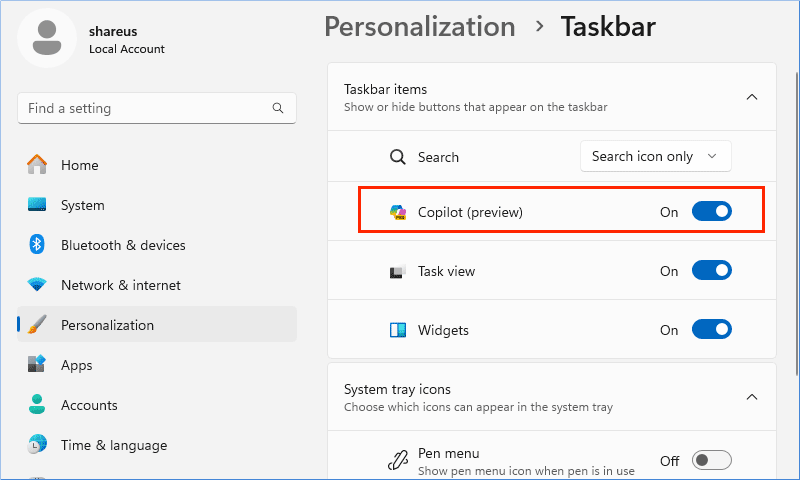
Task: Enable the Pen menu toggle
Action: coord(712,460)
